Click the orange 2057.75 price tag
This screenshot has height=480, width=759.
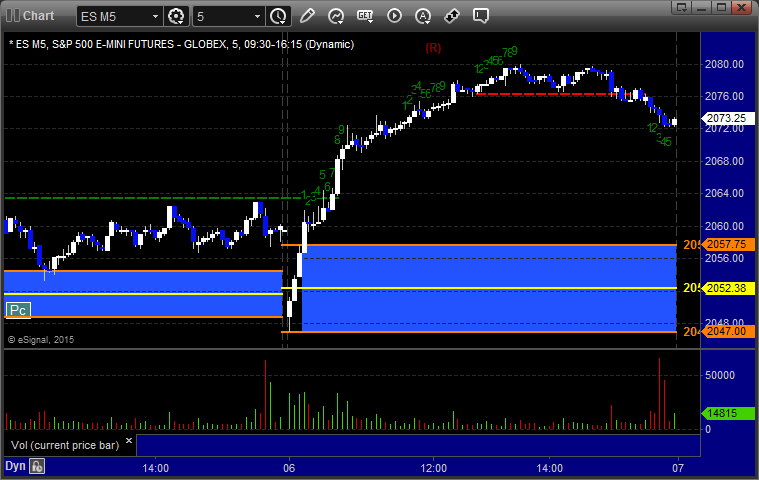point(727,244)
